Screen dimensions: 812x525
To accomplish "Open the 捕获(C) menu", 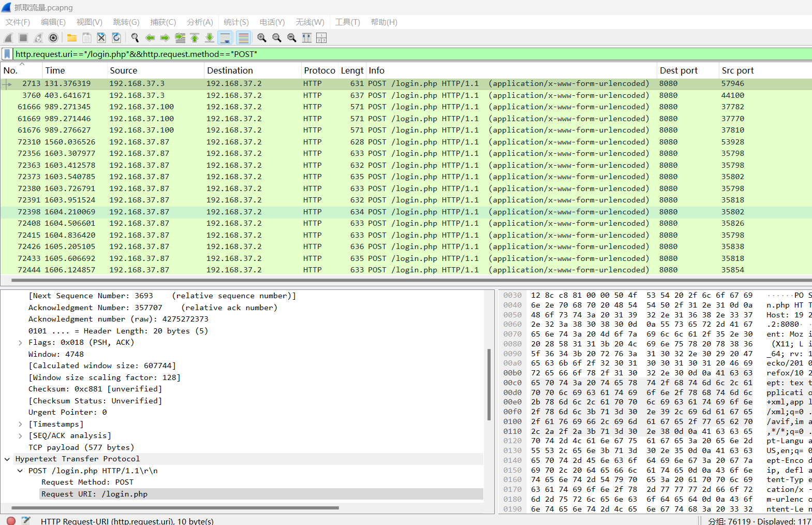I will click(163, 22).
